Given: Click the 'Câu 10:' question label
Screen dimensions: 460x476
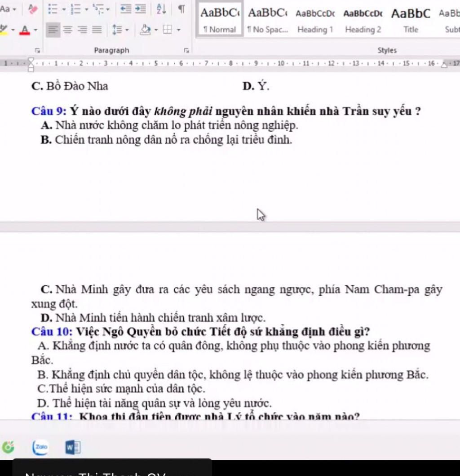Looking at the screenshot, I should pyautogui.click(x=52, y=332).
